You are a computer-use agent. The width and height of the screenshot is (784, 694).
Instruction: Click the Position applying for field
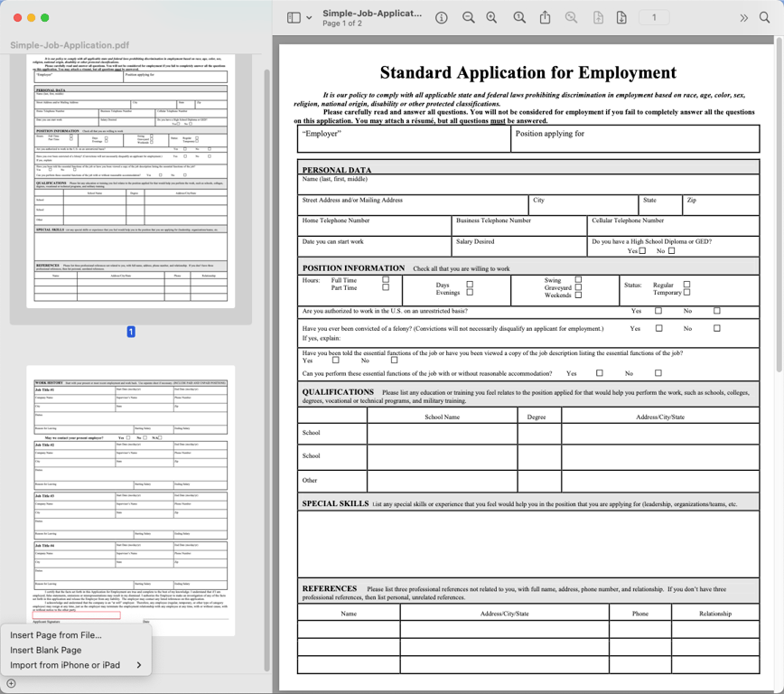(x=635, y=139)
